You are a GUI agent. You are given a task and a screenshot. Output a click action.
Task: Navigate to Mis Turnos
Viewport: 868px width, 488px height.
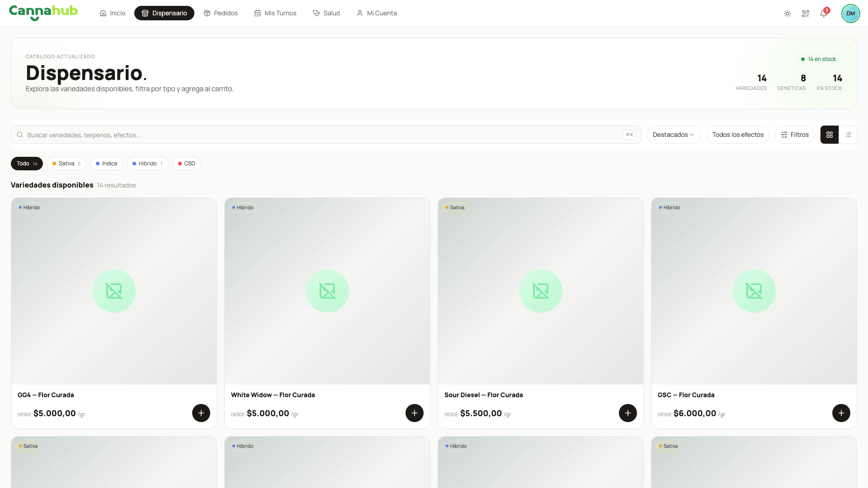tap(275, 13)
